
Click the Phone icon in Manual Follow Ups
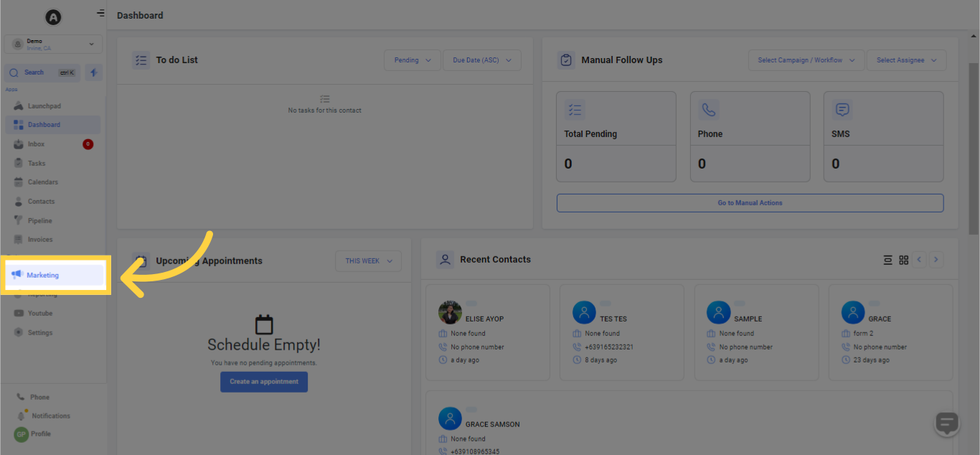[709, 109]
